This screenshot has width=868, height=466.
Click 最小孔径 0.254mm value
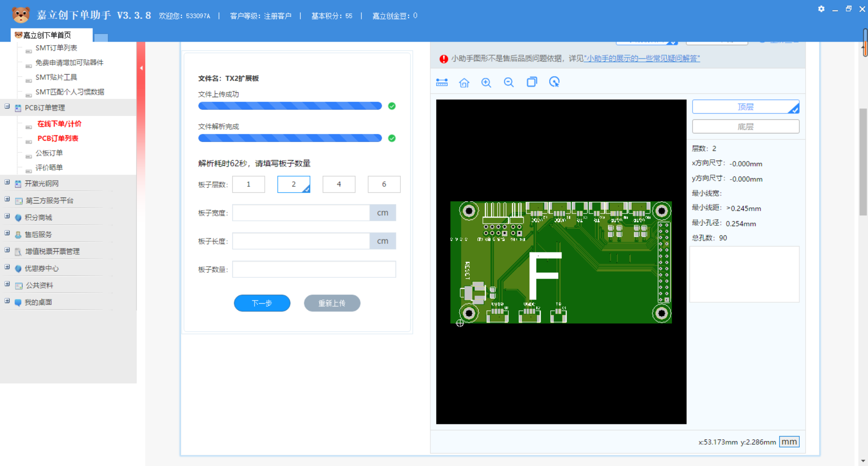pos(741,223)
